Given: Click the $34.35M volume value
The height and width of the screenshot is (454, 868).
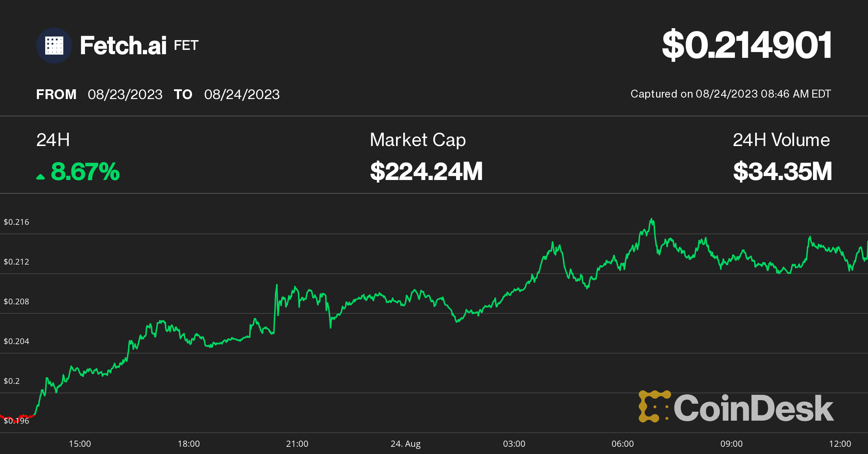Looking at the screenshot, I should point(782,171).
